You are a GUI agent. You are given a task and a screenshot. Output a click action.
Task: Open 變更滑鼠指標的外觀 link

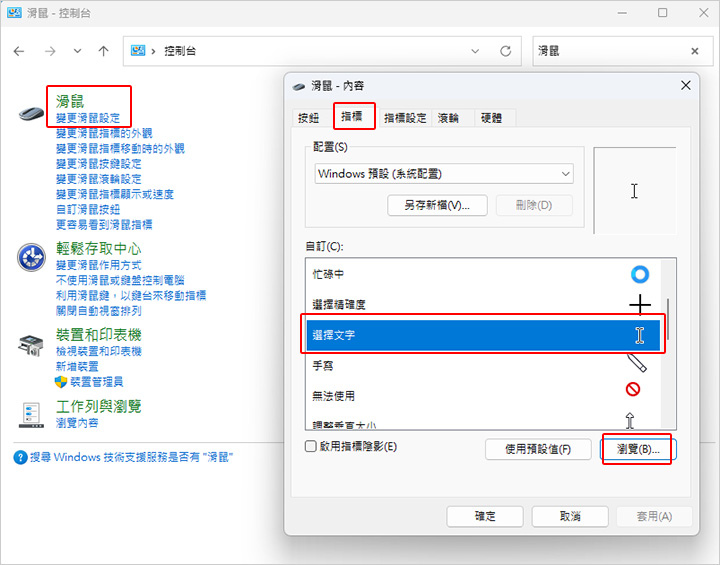pos(104,133)
